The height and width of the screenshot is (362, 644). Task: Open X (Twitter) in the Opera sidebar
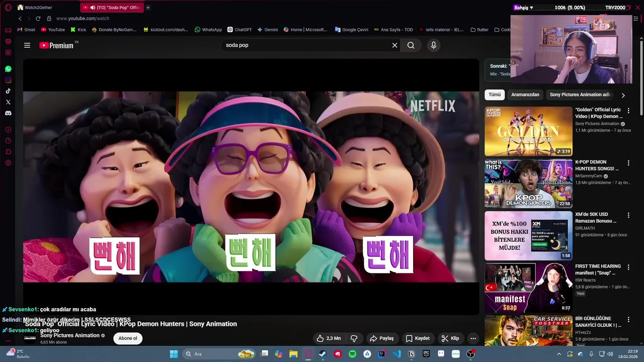pos(8,102)
